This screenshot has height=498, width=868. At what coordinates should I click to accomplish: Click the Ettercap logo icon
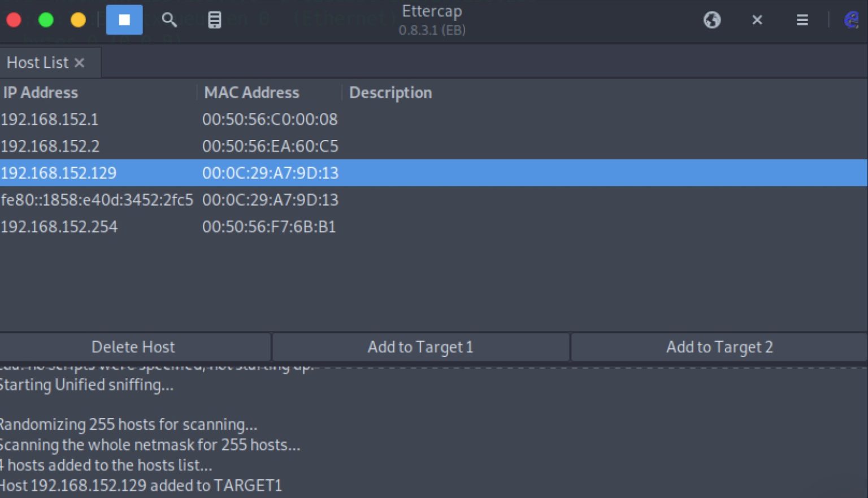coord(851,20)
